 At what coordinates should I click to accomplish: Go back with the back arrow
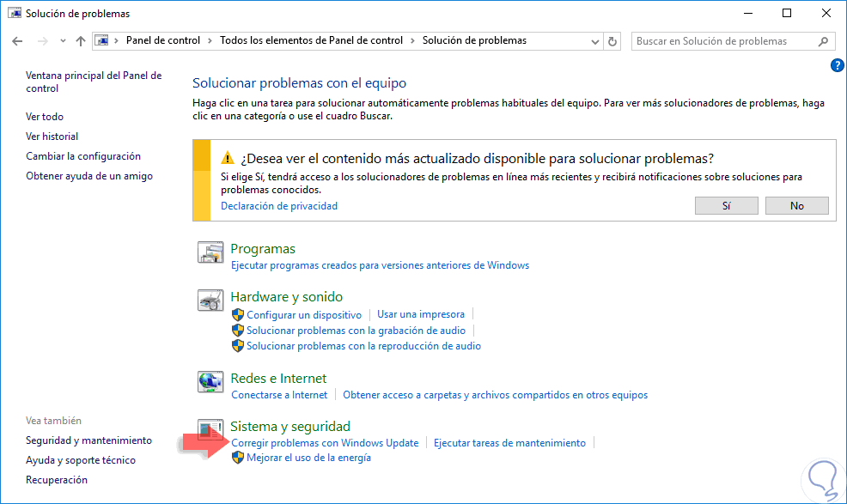tap(17, 41)
